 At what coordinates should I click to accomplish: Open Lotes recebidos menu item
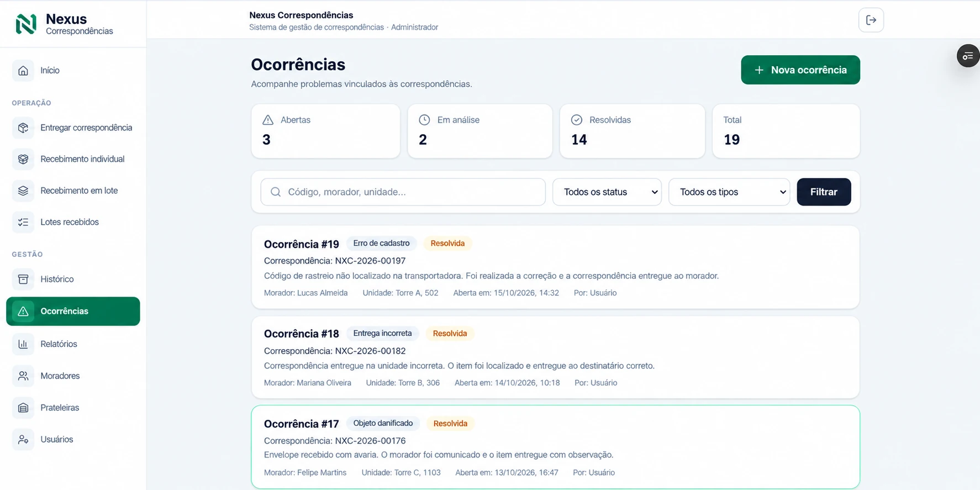[73, 222]
